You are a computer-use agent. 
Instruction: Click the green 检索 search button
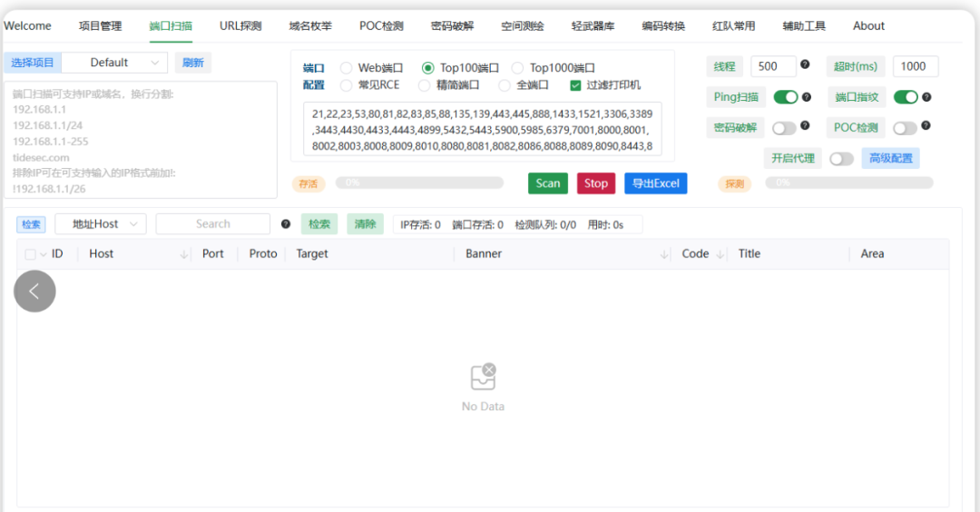coord(319,224)
